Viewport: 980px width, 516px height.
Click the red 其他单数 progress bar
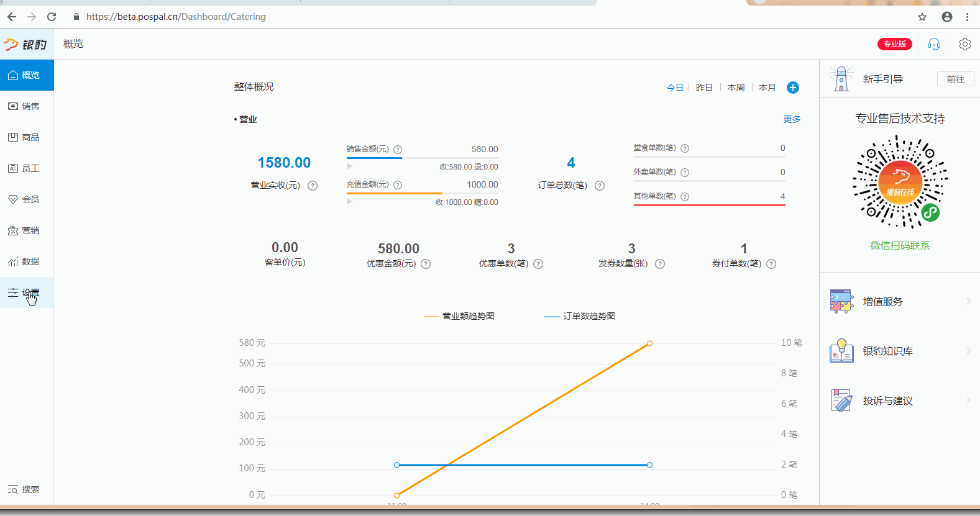point(710,205)
